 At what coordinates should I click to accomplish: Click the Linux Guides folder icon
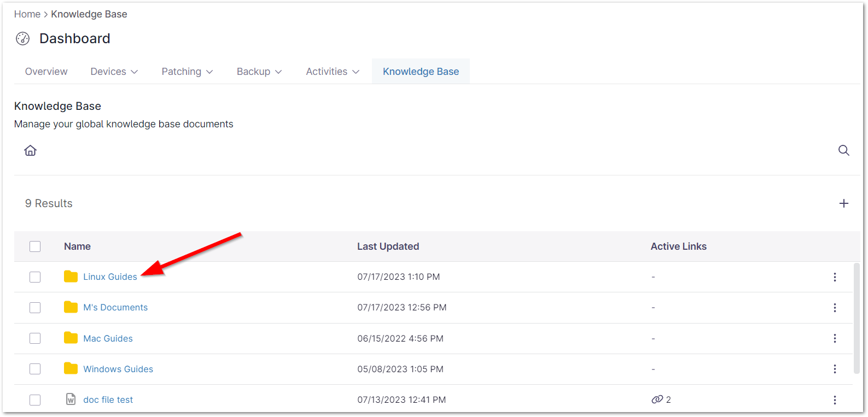coord(71,277)
